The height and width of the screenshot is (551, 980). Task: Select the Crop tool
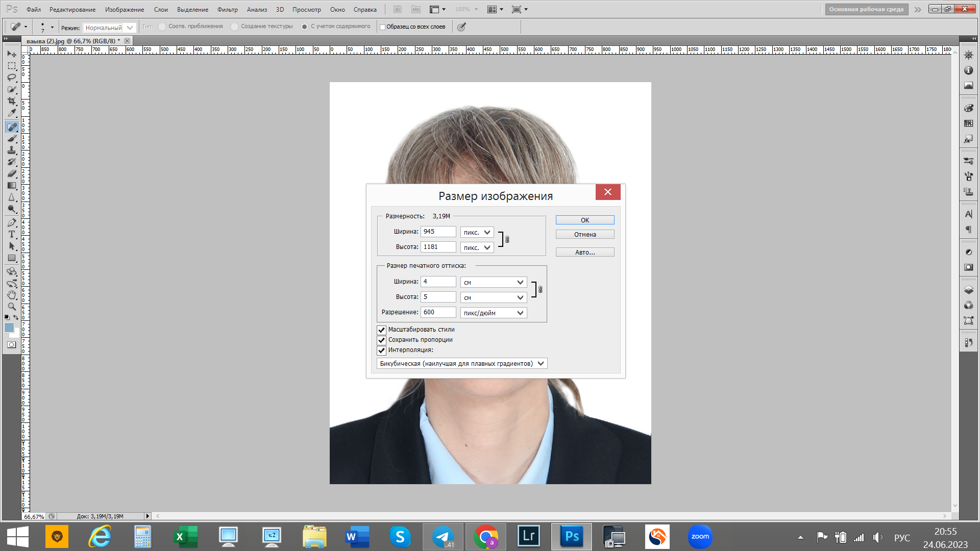tap(12, 101)
